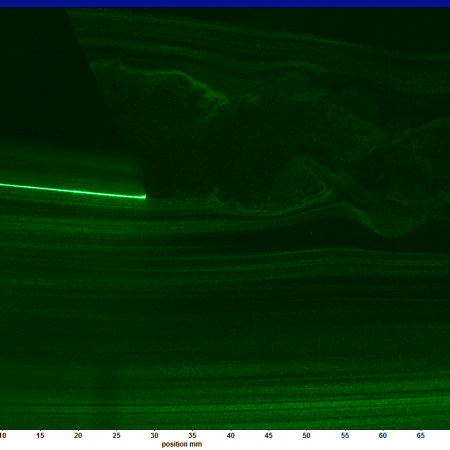
Task: Click the 10 tick label on axis
Action: click(x=3, y=435)
